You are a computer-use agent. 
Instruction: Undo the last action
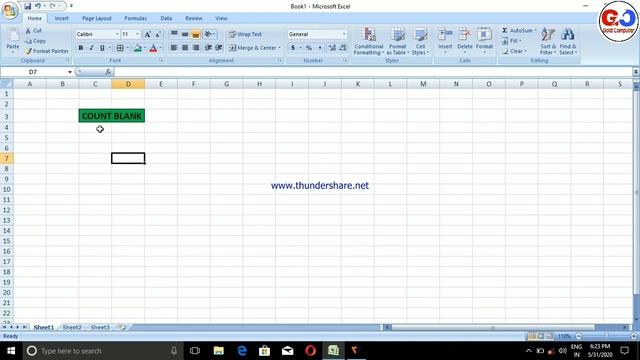point(38,6)
